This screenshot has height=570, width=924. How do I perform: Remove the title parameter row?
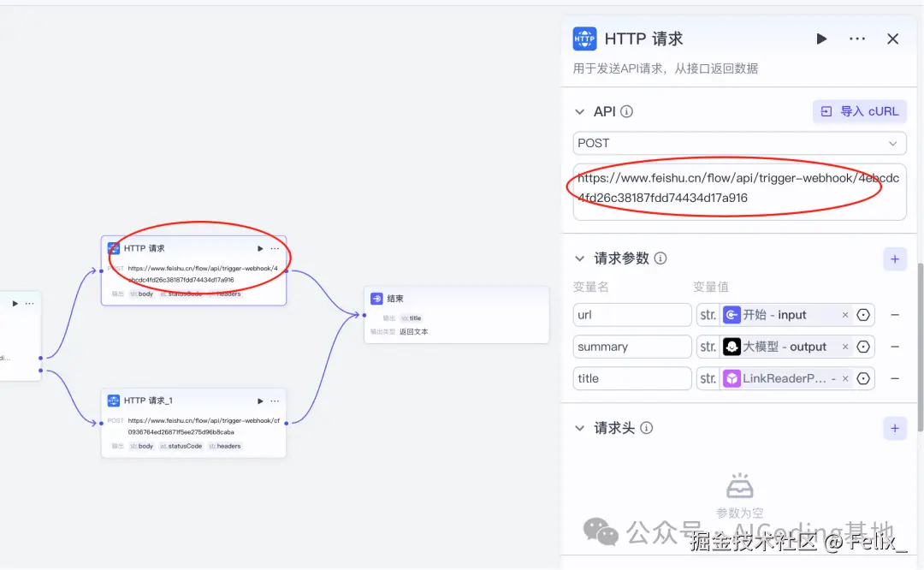[x=895, y=378]
